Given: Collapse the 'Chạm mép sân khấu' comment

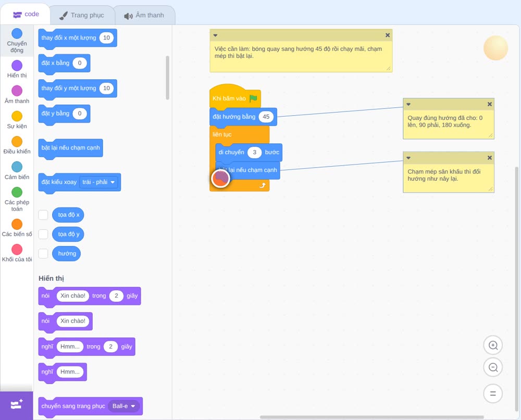Looking at the screenshot, I should click(x=408, y=158).
